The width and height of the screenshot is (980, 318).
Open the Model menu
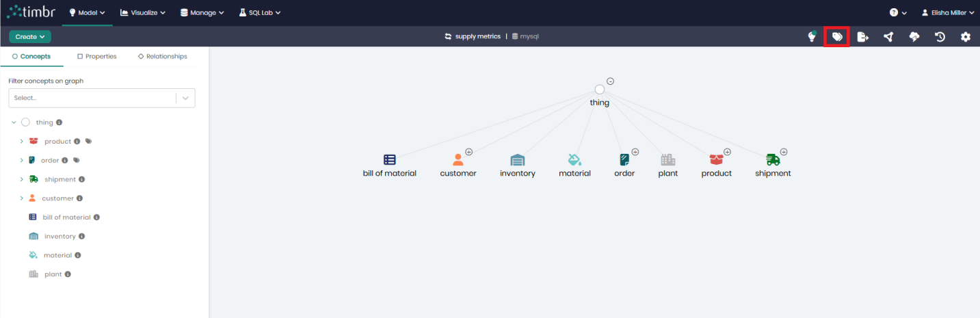pyautogui.click(x=87, y=12)
